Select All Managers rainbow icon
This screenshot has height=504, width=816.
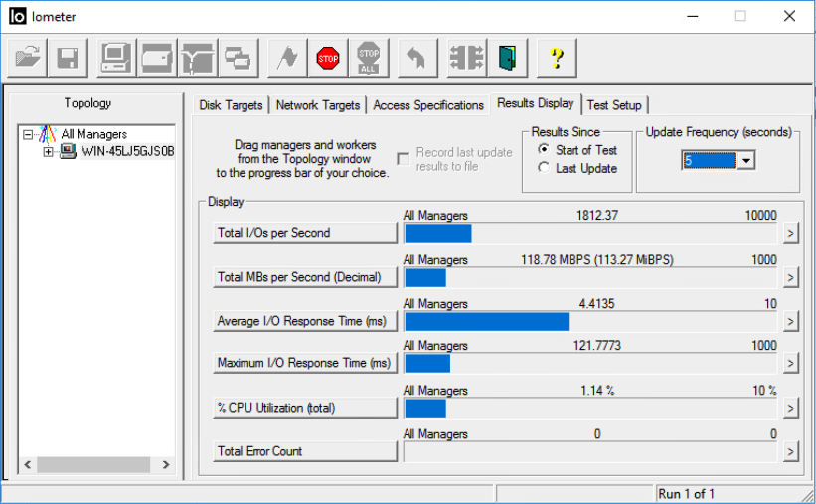(48, 134)
